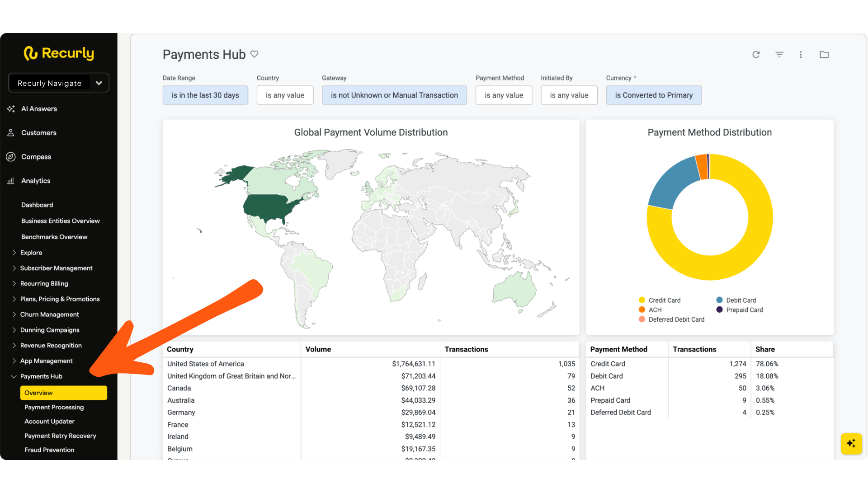This screenshot has width=868, height=488.
Task: Open Account Updater page
Action: (50, 422)
